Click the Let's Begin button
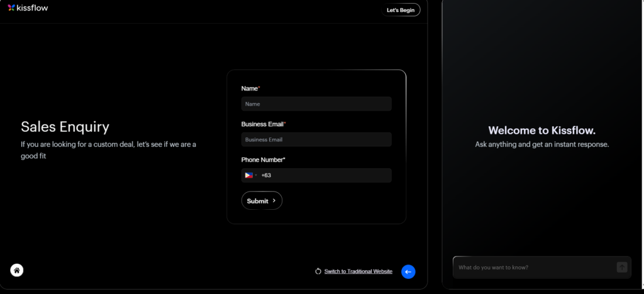 pos(401,10)
